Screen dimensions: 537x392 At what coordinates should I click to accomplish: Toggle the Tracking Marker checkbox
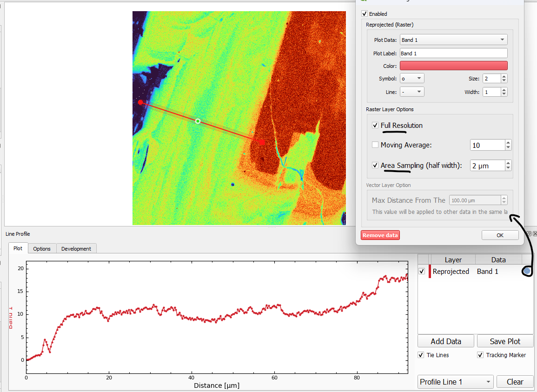tap(480, 355)
